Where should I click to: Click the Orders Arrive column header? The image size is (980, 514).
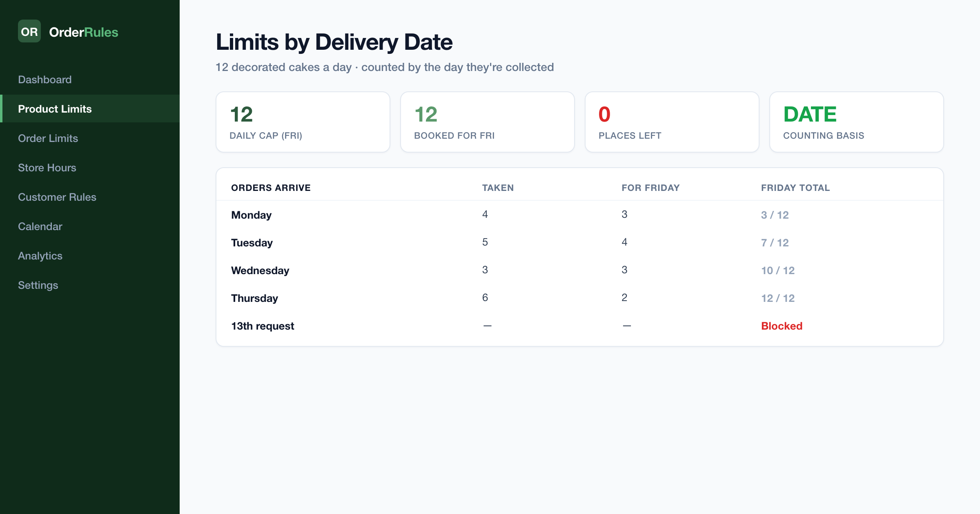[271, 188]
